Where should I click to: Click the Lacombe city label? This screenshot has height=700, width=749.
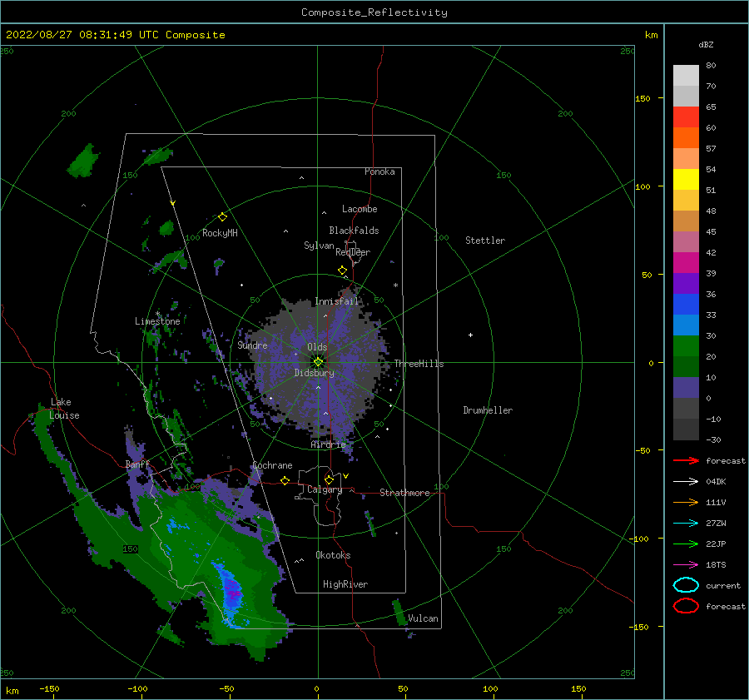[x=360, y=209]
